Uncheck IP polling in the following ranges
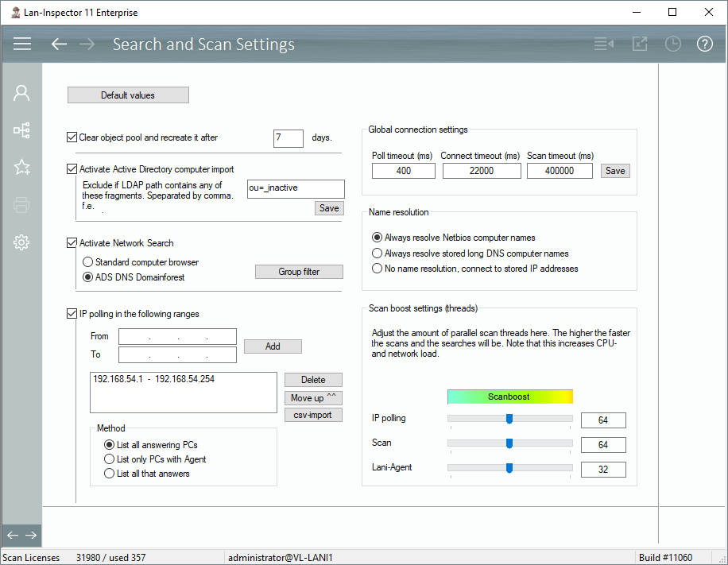728x565 pixels. click(x=72, y=314)
